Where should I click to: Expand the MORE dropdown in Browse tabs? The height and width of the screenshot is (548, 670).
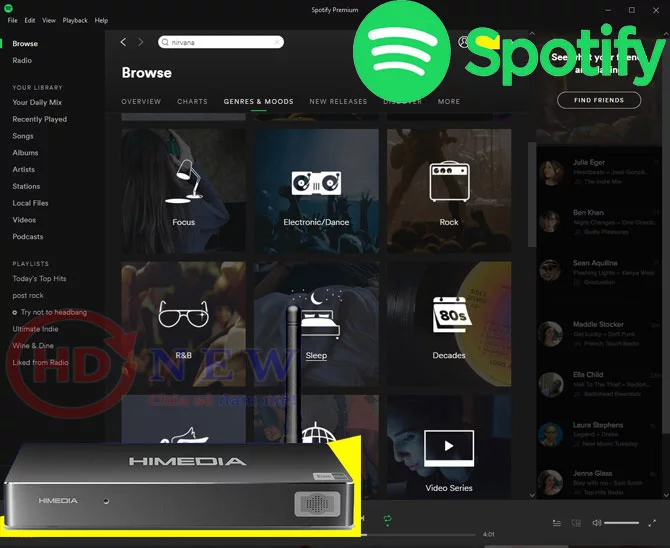449,101
